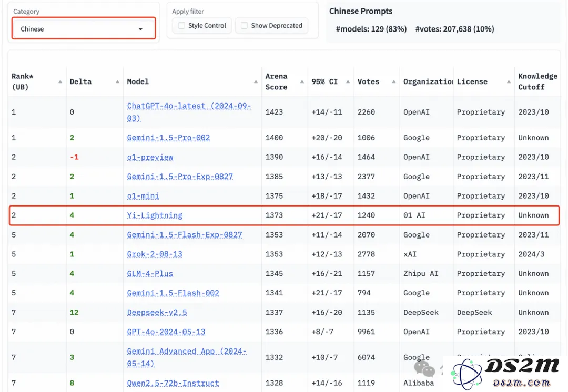The height and width of the screenshot is (392, 568).
Task: Sort by License column arrow
Action: tap(509, 81)
